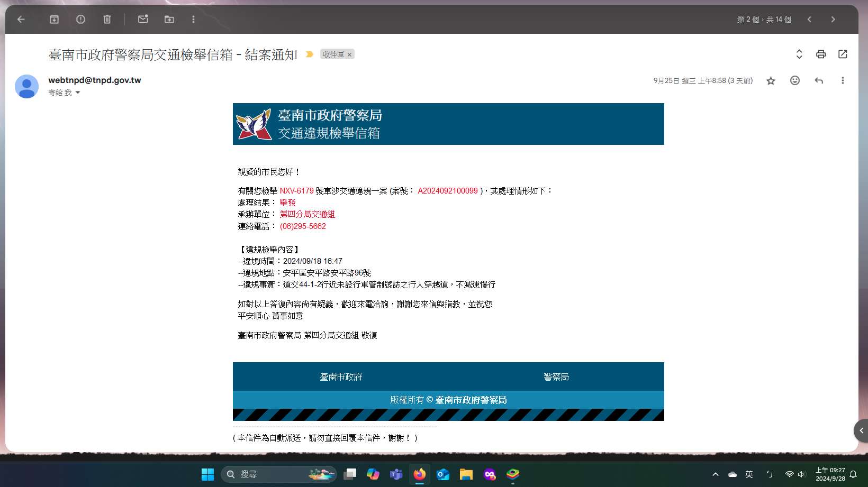Image resolution: width=868 pixels, height=487 pixels.
Task: Reply to webtnpd@tnpd.gov.tw
Action: [x=819, y=80]
